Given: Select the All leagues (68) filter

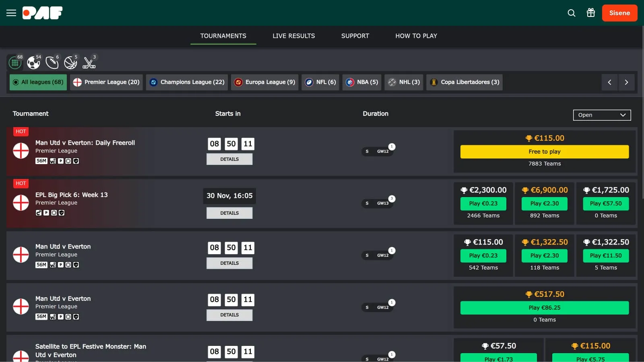Looking at the screenshot, I should (x=38, y=82).
